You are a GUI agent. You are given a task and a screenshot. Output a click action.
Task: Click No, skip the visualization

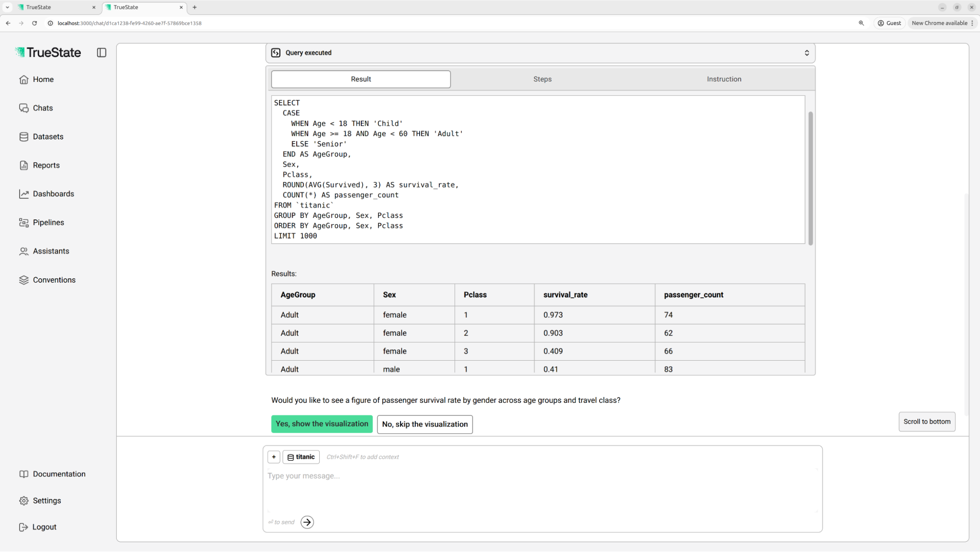[425, 424]
